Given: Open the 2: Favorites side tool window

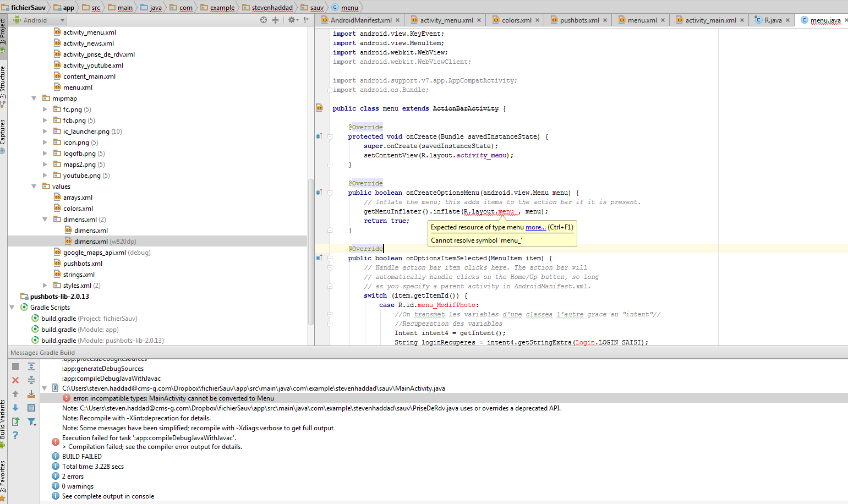Looking at the screenshot, I should (x=3, y=480).
